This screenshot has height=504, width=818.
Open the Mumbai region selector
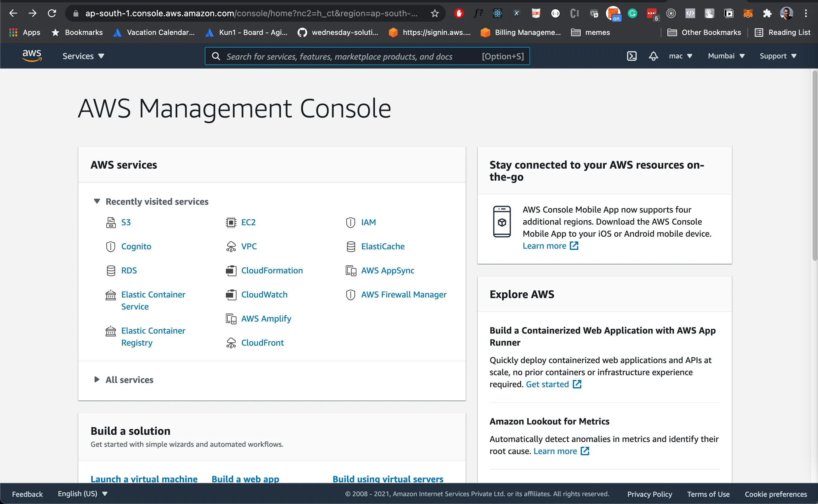coord(726,56)
